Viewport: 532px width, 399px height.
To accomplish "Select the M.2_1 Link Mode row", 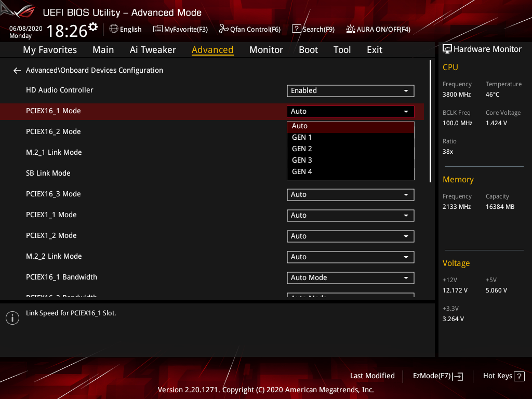I will click(x=54, y=152).
